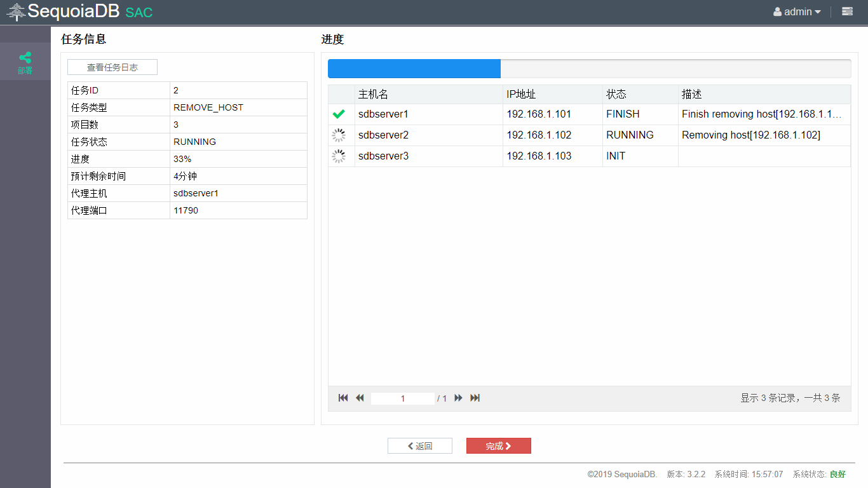Expand the admin dropdown menu
The image size is (868, 488).
[x=818, y=12]
